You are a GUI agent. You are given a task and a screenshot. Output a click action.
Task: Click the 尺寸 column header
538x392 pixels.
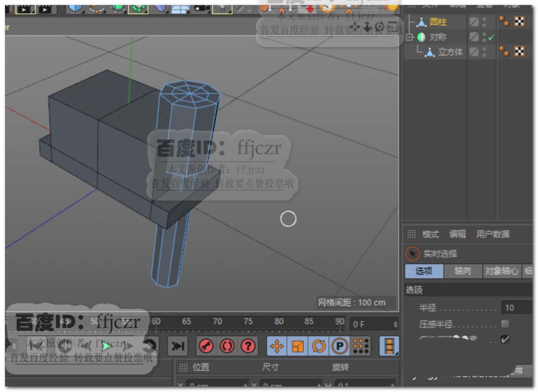pos(271,367)
